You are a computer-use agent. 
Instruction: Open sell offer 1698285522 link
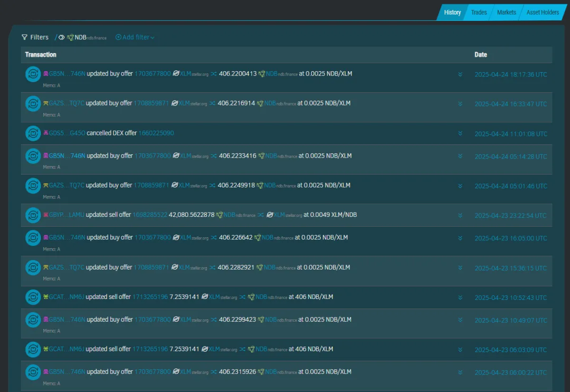click(x=150, y=215)
